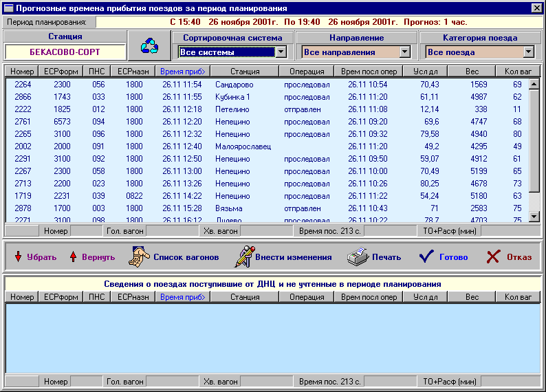Click the БЕКАСОВО-СОРТ station field
Image resolution: width=546 pixels, height=392 pixels.
[65, 52]
